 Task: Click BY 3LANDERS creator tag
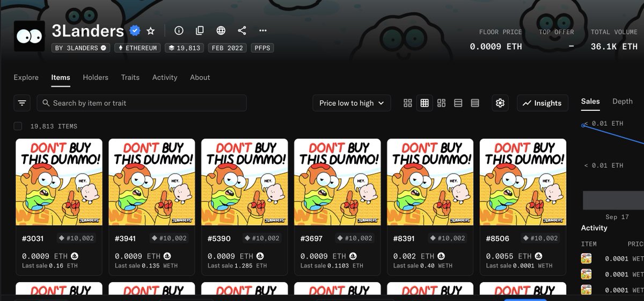[x=81, y=48]
